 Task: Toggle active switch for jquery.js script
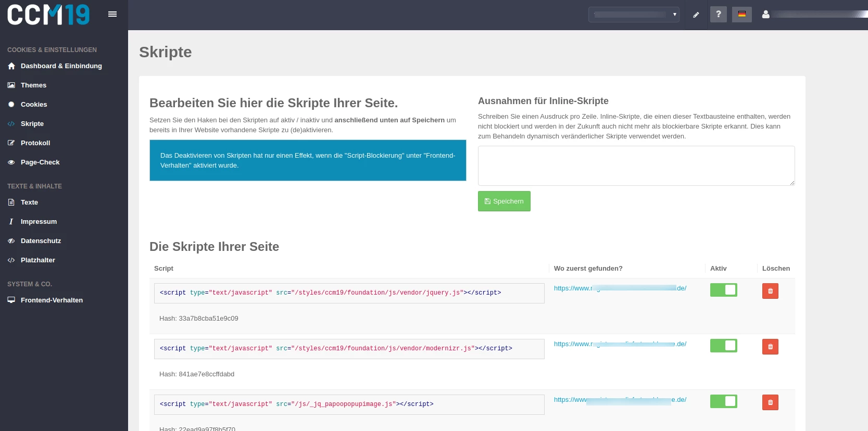click(x=723, y=290)
